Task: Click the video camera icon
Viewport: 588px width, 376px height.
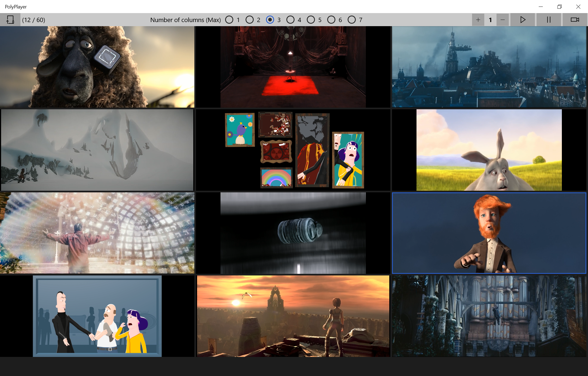Action: [575, 20]
